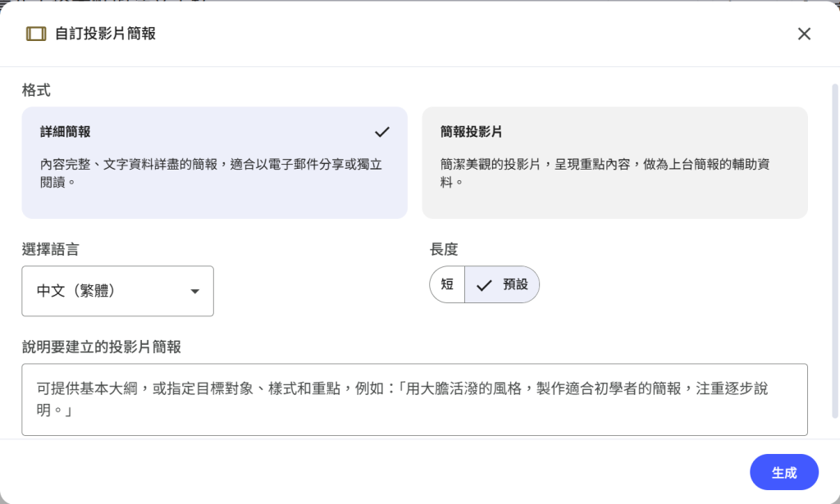Focus the slide deck description text box
The height and width of the screenshot is (504, 840).
pyautogui.click(x=414, y=399)
